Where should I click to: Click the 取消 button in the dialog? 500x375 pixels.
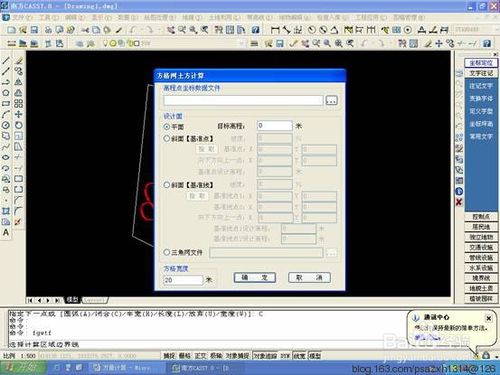(x=309, y=278)
